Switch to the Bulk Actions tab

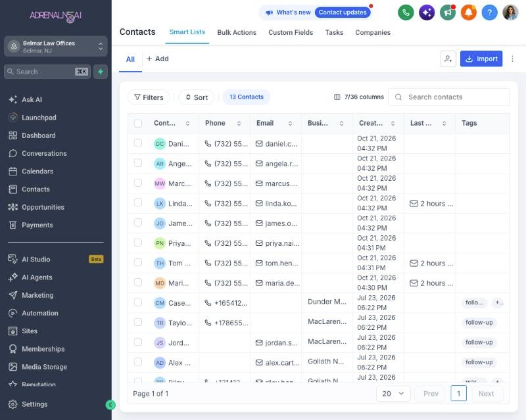237,33
